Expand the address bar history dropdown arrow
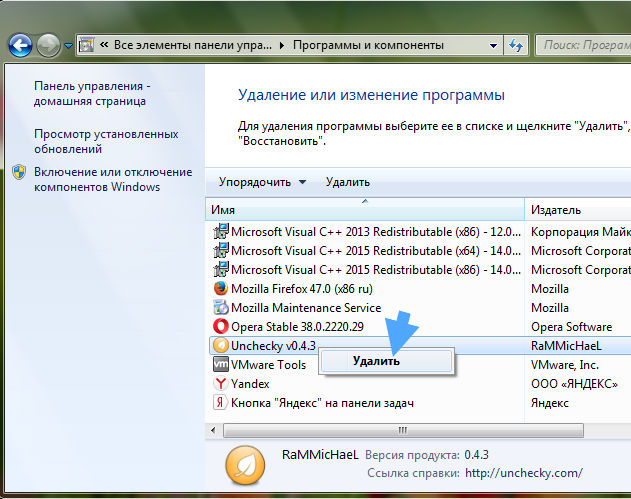The height and width of the screenshot is (499, 631). pos(493,45)
